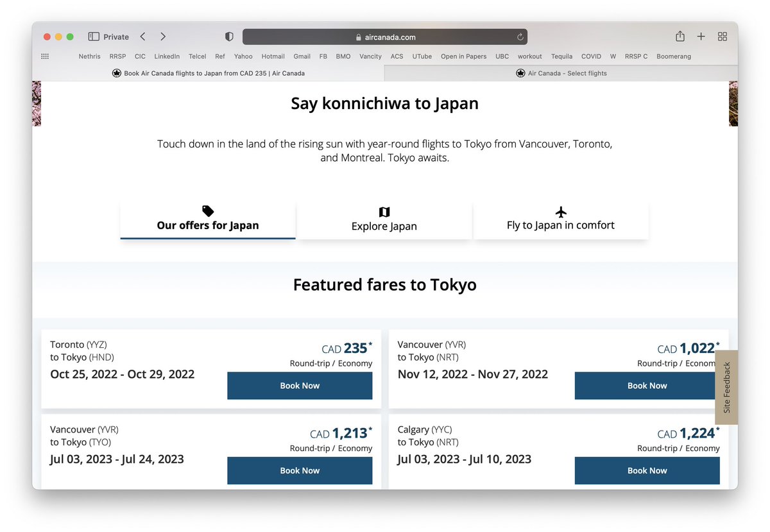Open FB bookmark
770x532 pixels.
[323, 56]
